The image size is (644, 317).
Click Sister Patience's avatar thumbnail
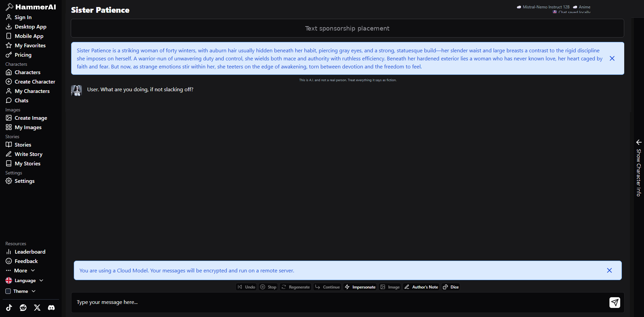[76, 91]
